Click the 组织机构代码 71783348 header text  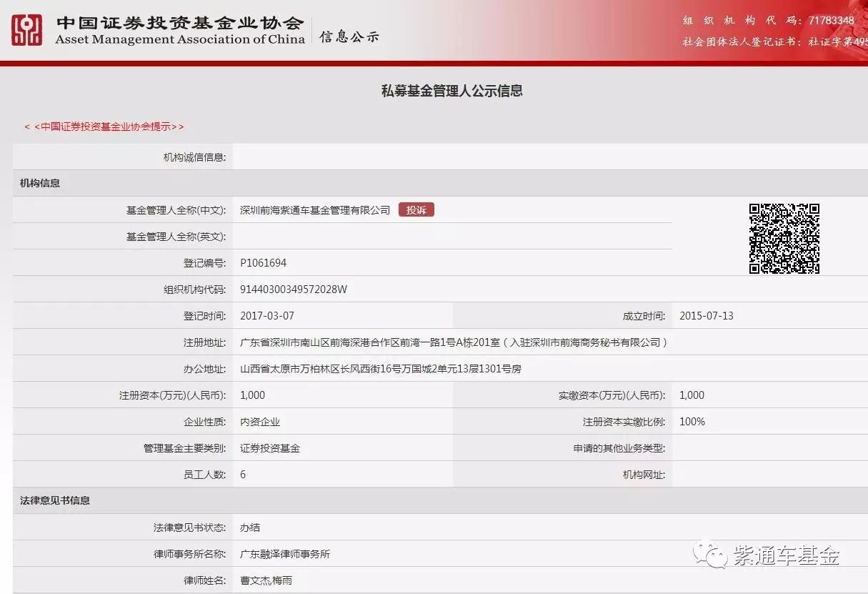[768, 21]
